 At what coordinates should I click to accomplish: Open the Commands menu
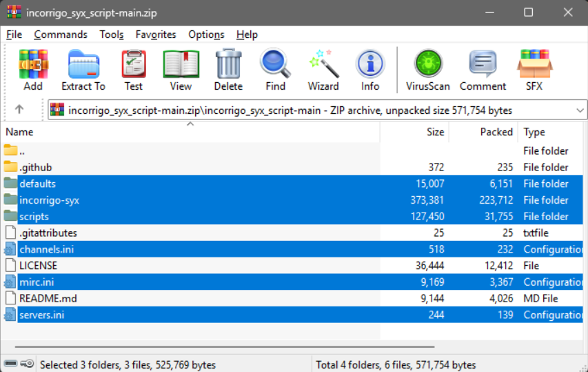coord(61,35)
